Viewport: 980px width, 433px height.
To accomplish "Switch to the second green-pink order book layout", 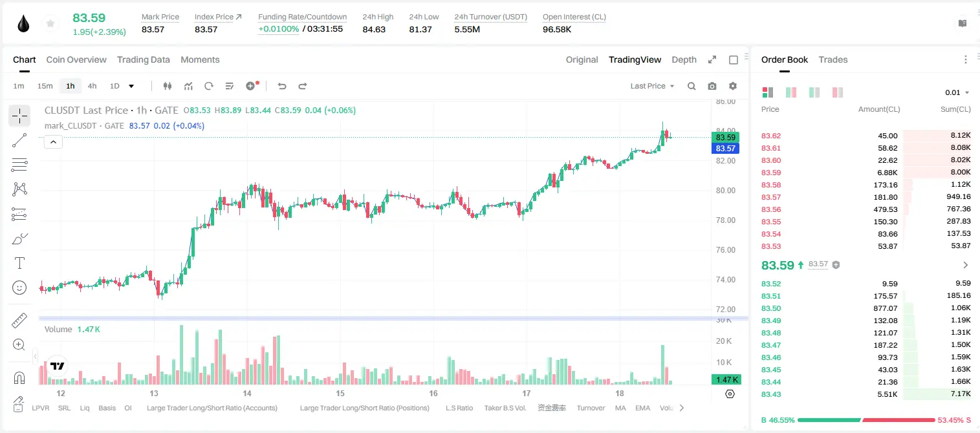I will point(791,92).
